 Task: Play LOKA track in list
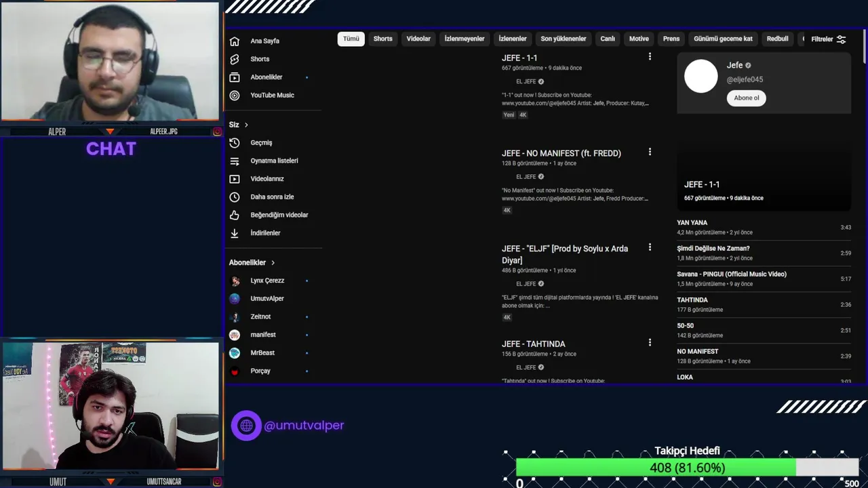764,378
